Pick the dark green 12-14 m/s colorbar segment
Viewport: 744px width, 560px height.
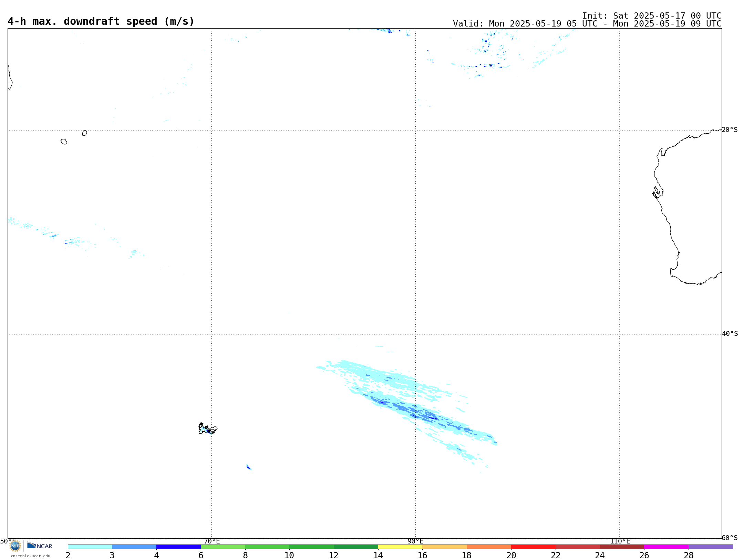pos(356,547)
